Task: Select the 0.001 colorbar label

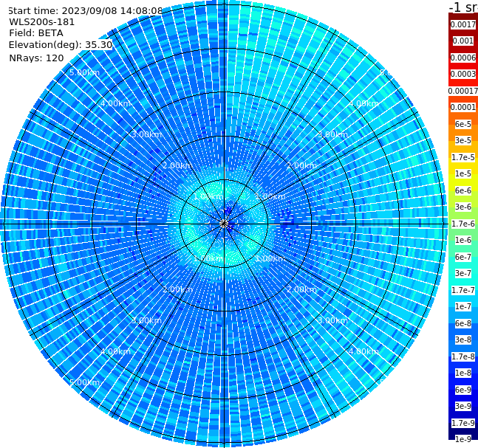Action: click(463, 41)
